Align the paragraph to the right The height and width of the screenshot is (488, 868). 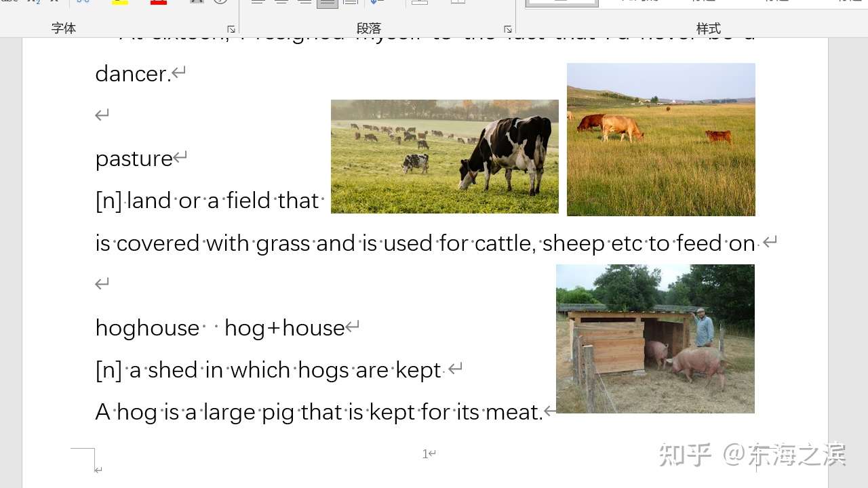pyautogui.click(x=304, y=1)
